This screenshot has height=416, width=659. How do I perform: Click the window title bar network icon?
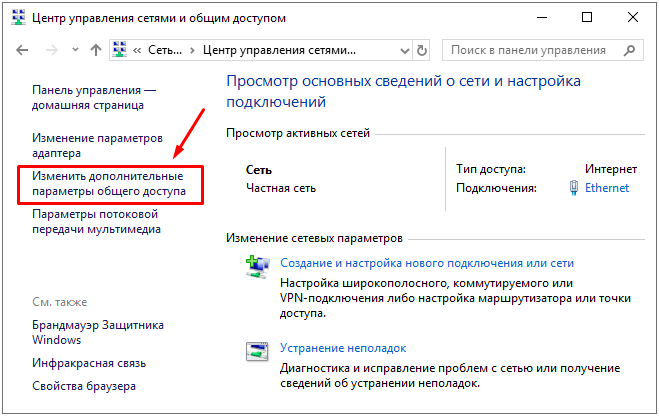18,17
